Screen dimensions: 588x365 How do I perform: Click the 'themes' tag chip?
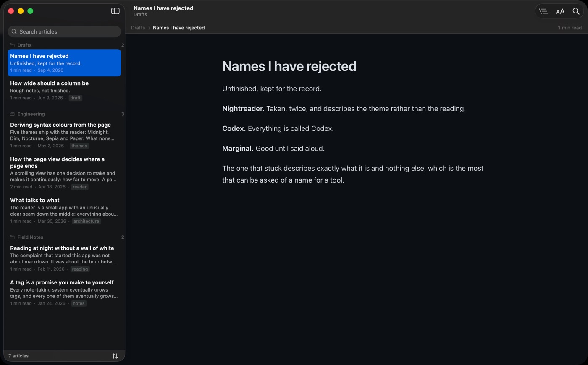(79, 146)
